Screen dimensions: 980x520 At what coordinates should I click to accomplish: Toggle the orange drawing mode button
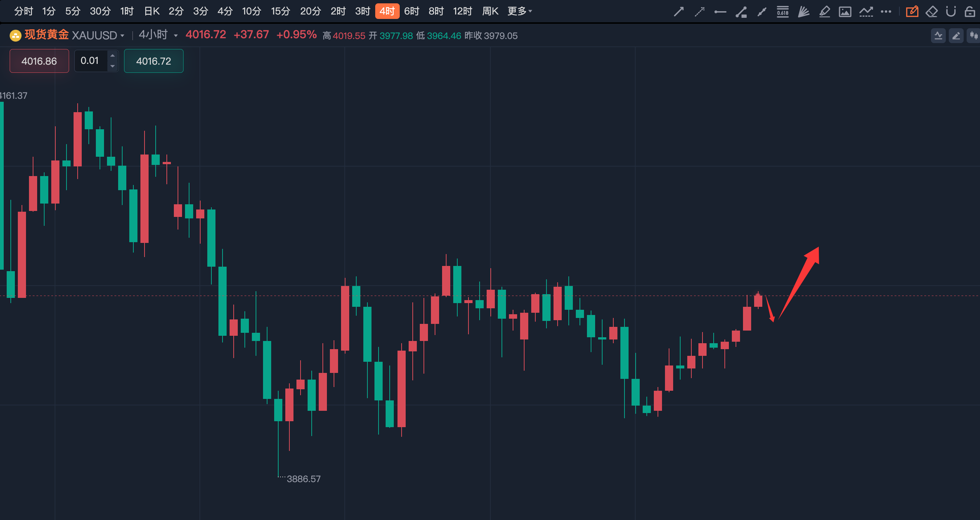(x=912, y=12)
